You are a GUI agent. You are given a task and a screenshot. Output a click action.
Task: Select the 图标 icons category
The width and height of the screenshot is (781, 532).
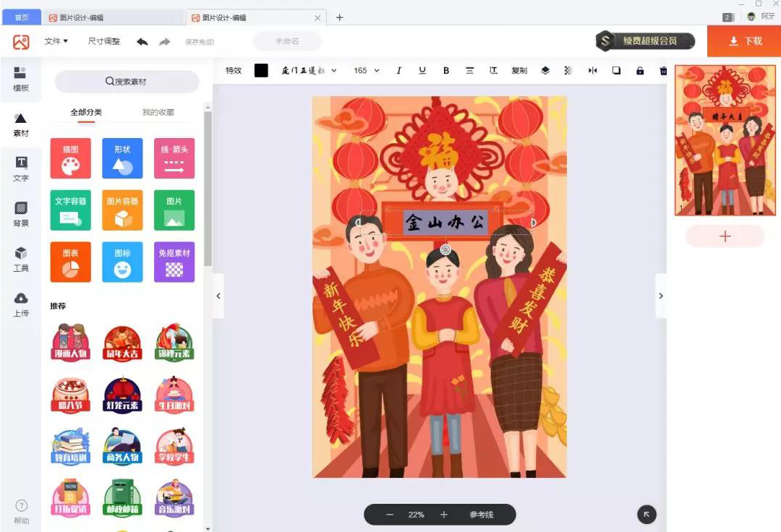[122, 262]
